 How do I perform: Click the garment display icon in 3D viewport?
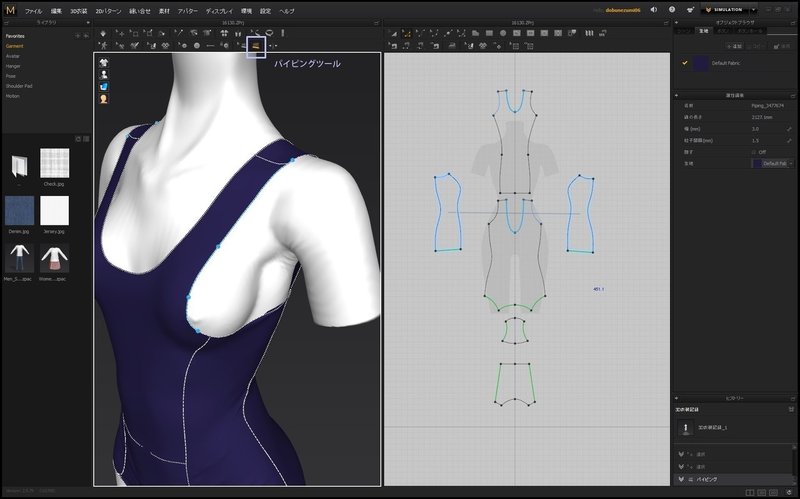pos(104,62)
